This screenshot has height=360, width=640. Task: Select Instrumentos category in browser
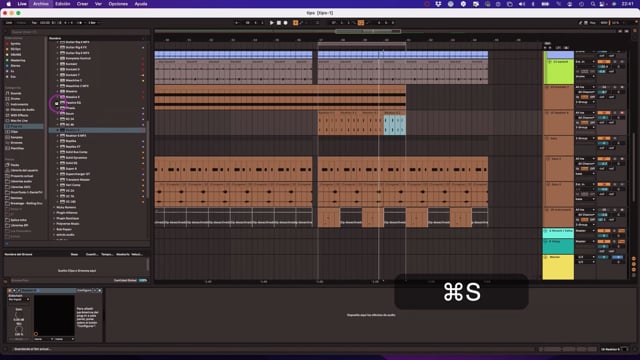[x=19, y=104]
